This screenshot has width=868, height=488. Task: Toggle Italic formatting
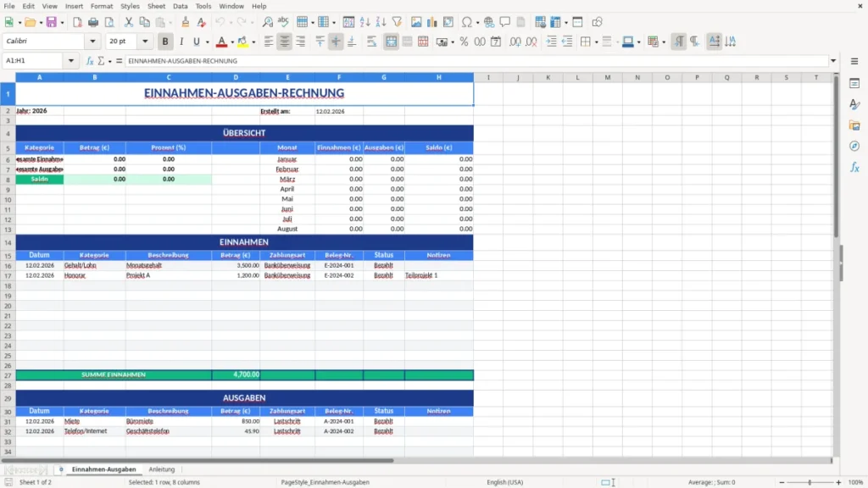[181, 42]
